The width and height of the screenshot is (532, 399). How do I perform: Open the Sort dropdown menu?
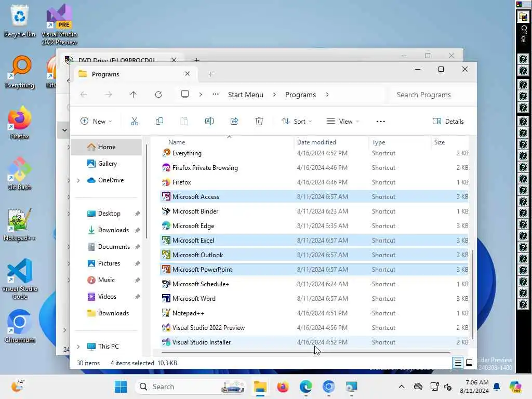point(297,121)
